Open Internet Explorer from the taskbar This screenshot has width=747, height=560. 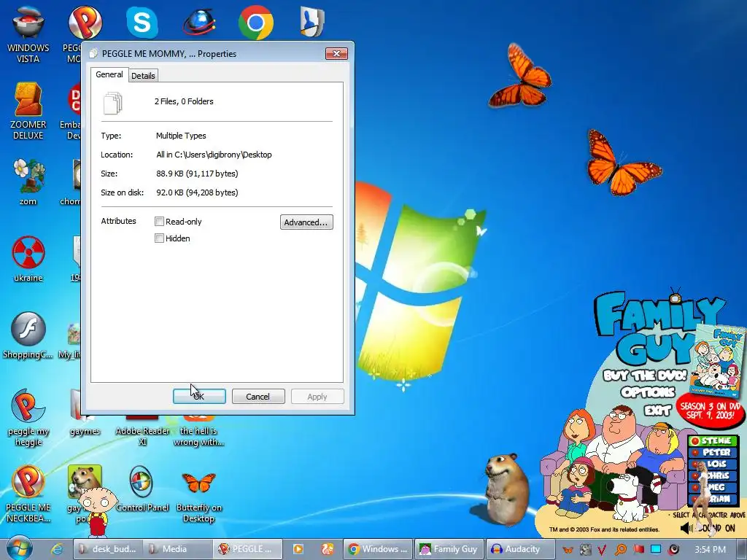57,549
